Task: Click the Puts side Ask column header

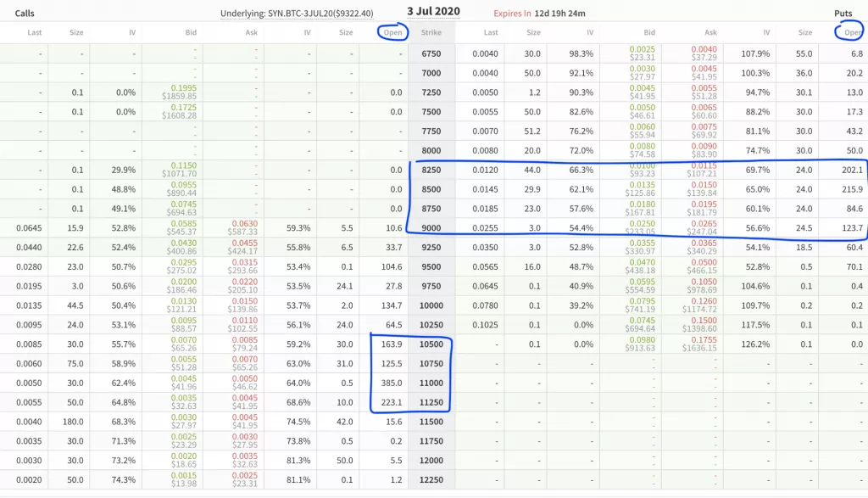Action: tap(710, 32)
